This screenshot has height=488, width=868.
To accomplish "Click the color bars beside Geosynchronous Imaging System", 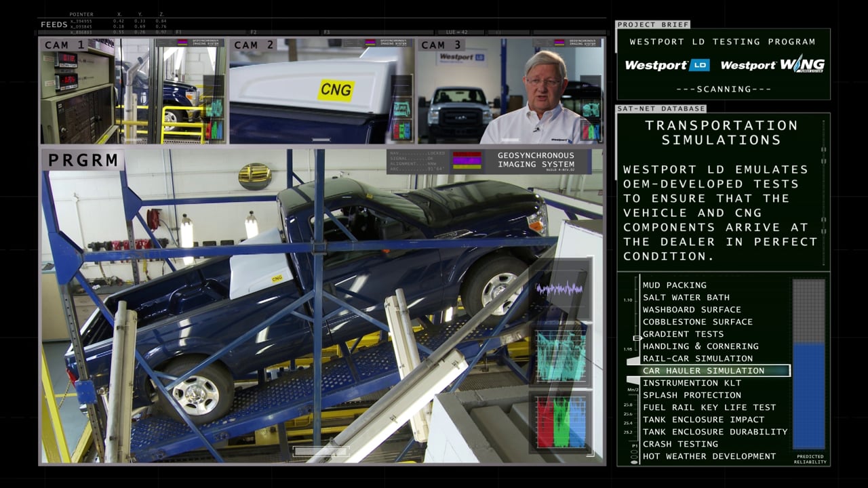I will click(467, 161).
